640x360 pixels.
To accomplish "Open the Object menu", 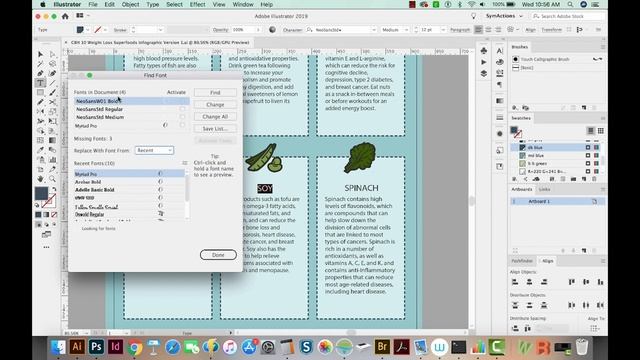I will pyautogui.click(x=130, y=4).
